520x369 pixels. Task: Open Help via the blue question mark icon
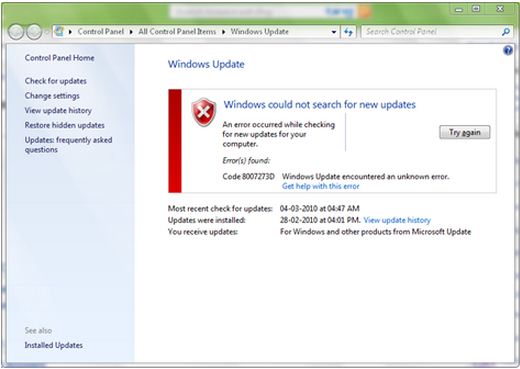508,51
